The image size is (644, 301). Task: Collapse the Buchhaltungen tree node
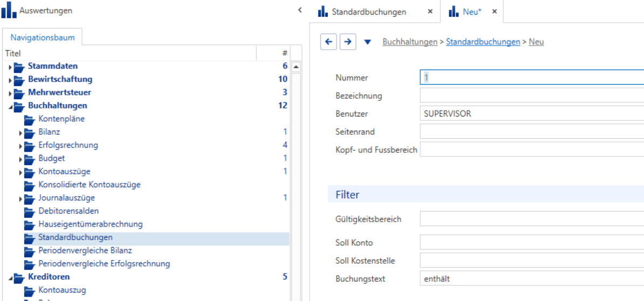click(10, 106)
